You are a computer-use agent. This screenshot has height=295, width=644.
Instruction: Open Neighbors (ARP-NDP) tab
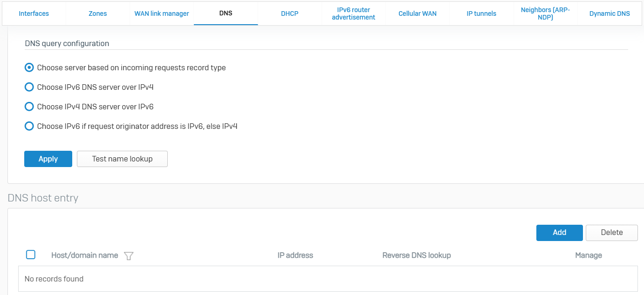(545, 13)
